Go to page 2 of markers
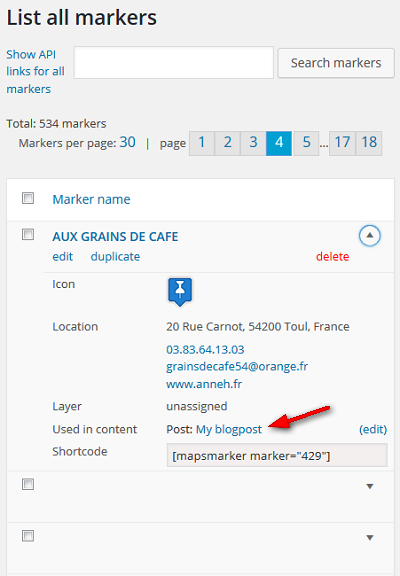This screenshot has width=400, height=576. click(x=227, y=143)
